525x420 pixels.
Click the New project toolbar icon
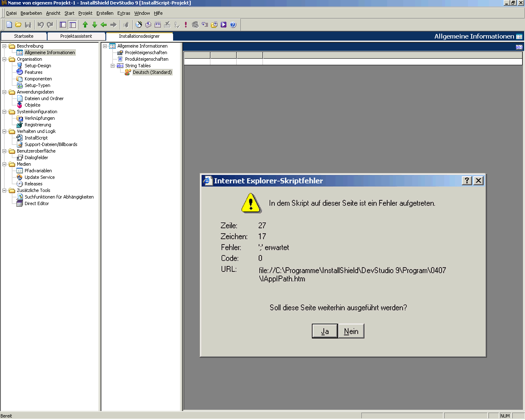click(x=9, y=25)
